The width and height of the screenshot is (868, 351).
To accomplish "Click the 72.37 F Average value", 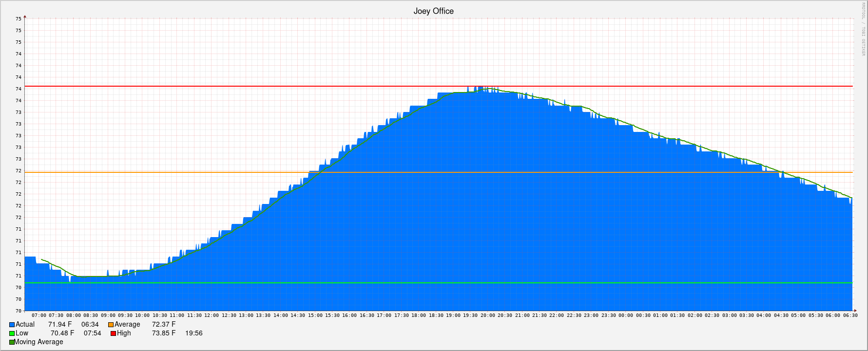I will coord(164,325).
